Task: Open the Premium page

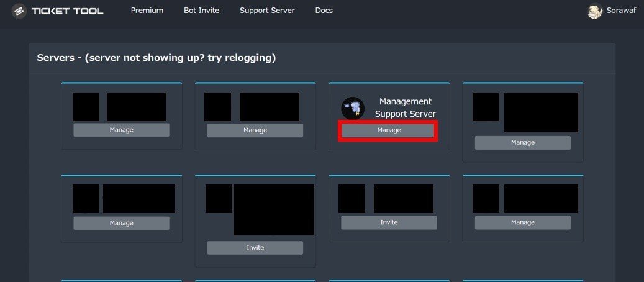Action: click(147, 11)
